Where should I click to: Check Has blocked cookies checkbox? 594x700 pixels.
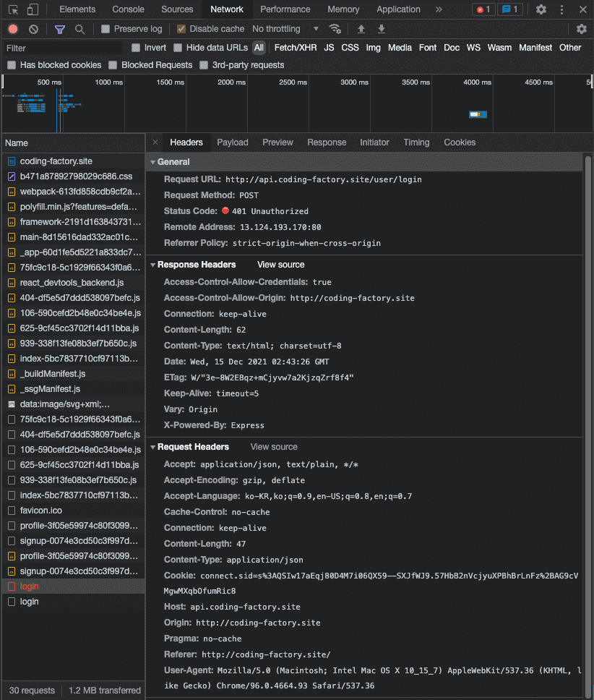point(12,65)
